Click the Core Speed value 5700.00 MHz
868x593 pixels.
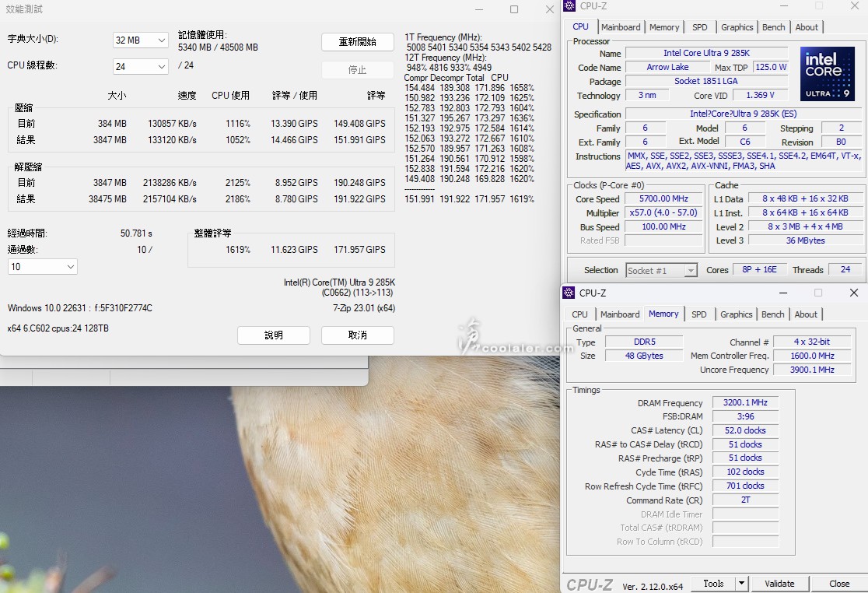[x=663, y=198]
